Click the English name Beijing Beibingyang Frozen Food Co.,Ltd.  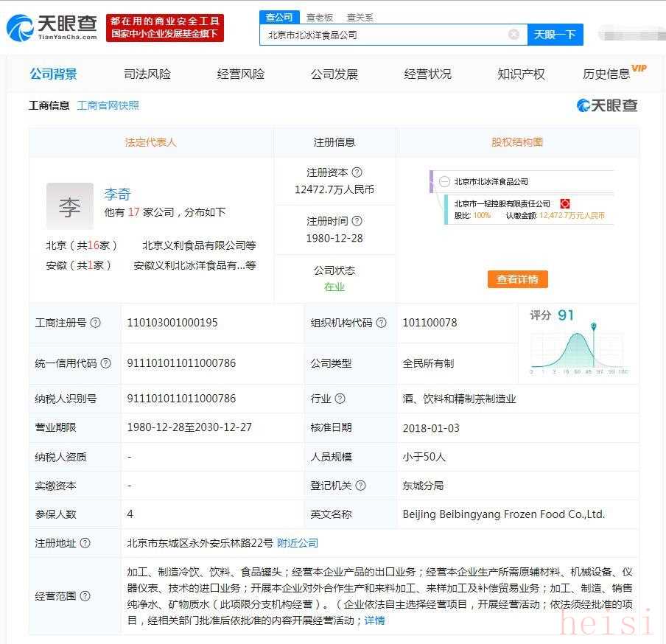coord(504,514)
